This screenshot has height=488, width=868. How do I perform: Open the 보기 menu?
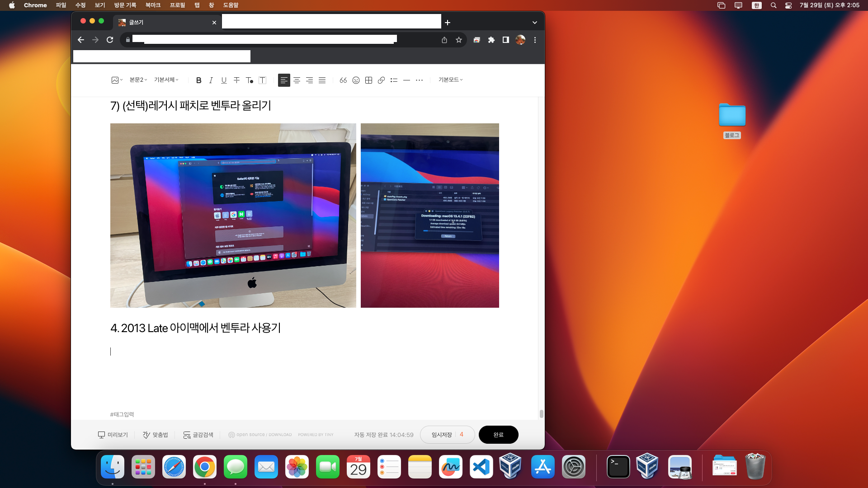pyautogui.click(x=100, y=5)
